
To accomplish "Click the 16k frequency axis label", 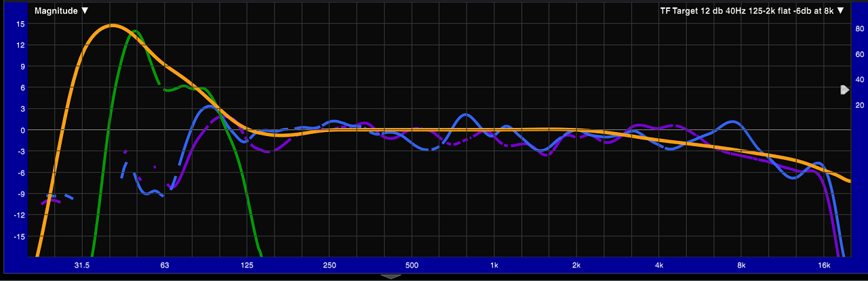I will tap(824, 265).
